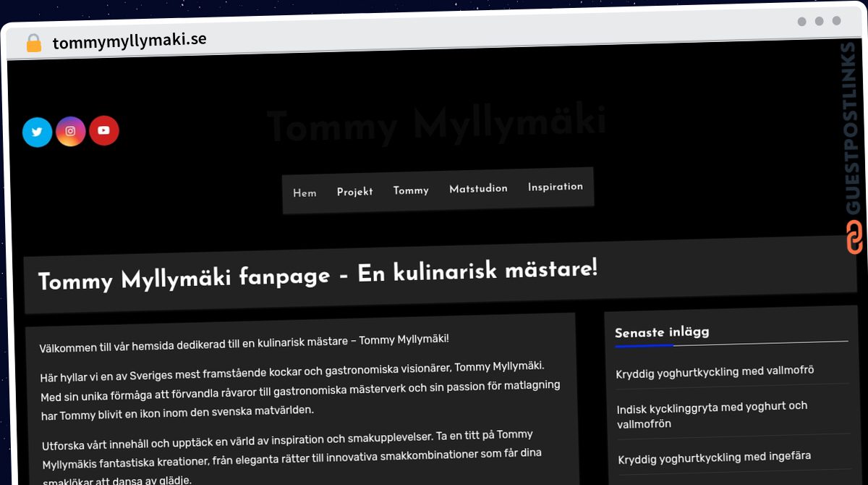Image resolution: width=868 pixels, height=485 pixels.
Task: Click heading Tommy Myllymäki fanpage – En kulinarisk mästare!
Action: pos(318,275)
